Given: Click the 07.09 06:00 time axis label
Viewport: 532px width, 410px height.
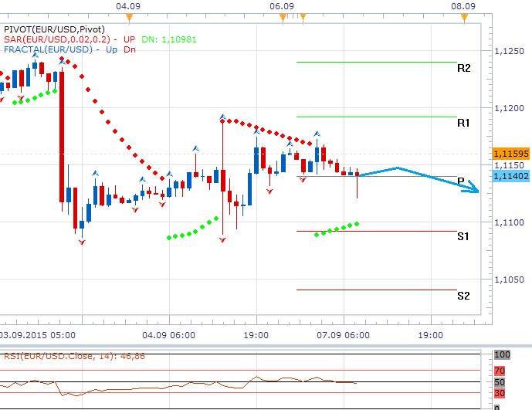Looking at the screenshot, I should (342, 336).
